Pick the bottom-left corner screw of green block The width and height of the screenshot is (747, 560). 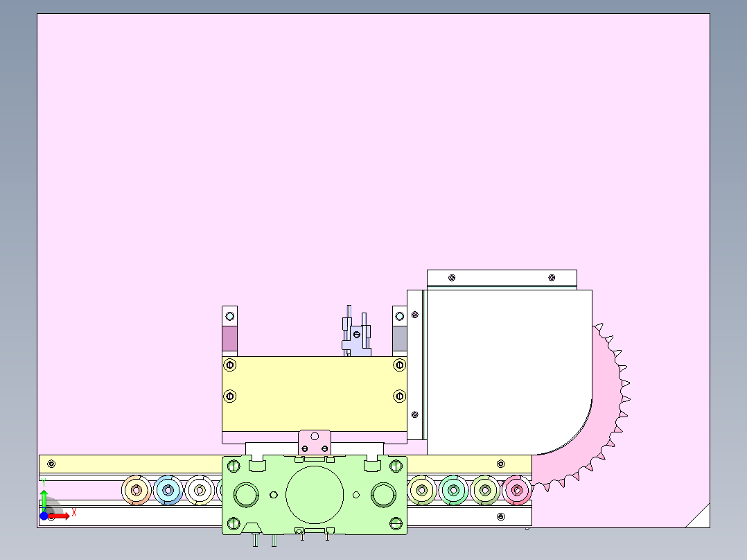[x=234, y=524]
